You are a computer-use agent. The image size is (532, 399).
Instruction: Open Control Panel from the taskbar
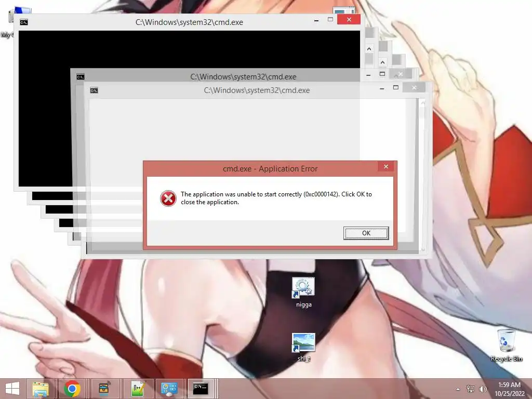coord(169,389)
